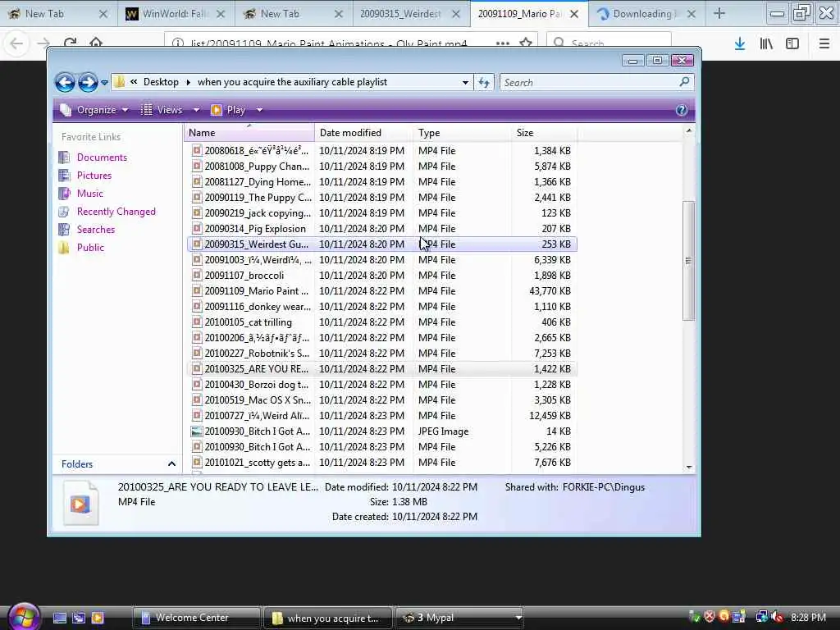Close the first New Tab browser tab
840x630 pixels.
[x=103, y=14]
